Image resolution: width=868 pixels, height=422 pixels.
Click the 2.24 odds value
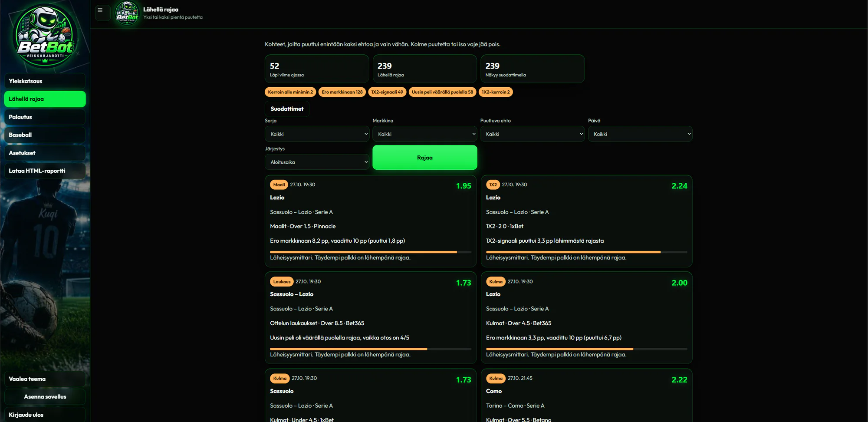[679, 186]
